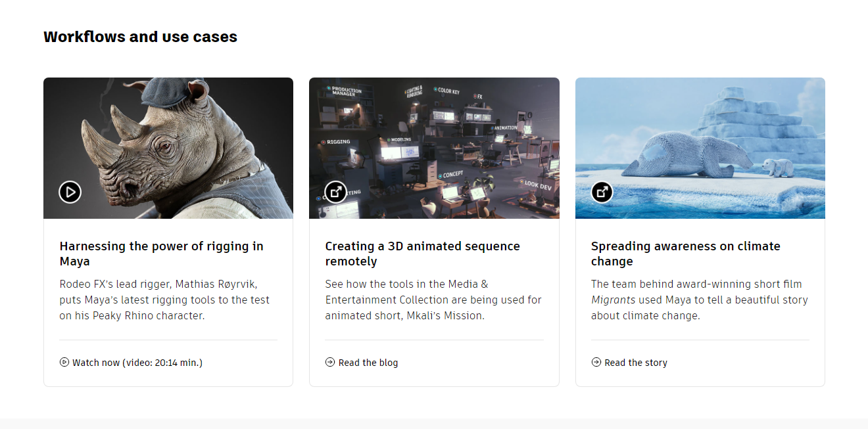This screenshot has width=868, height=429.
Task: Click the Workflows and use cases heading
Action: [x=140, y=37]
